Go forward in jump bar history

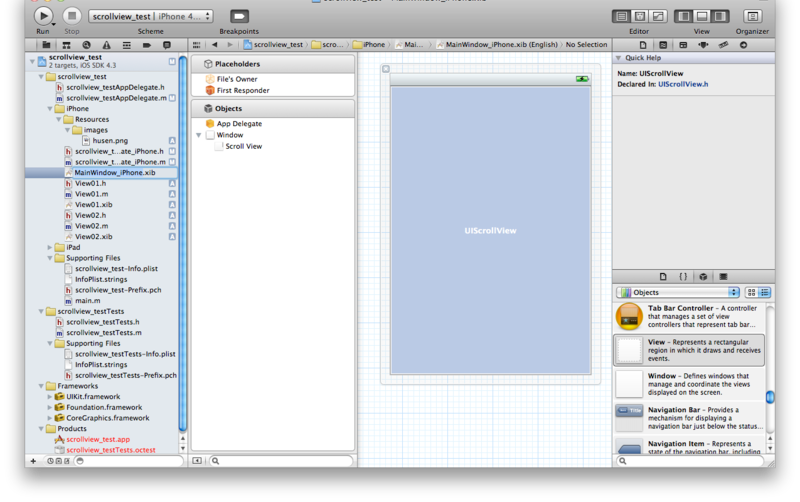coord(230,45)
